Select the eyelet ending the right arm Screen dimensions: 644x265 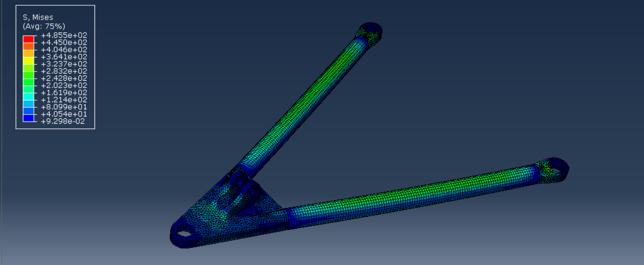(552, 169)
